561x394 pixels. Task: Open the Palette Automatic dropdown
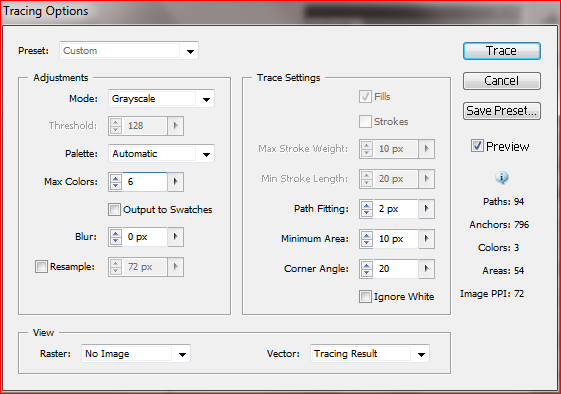pyautogui.click(x=161, y=154)
